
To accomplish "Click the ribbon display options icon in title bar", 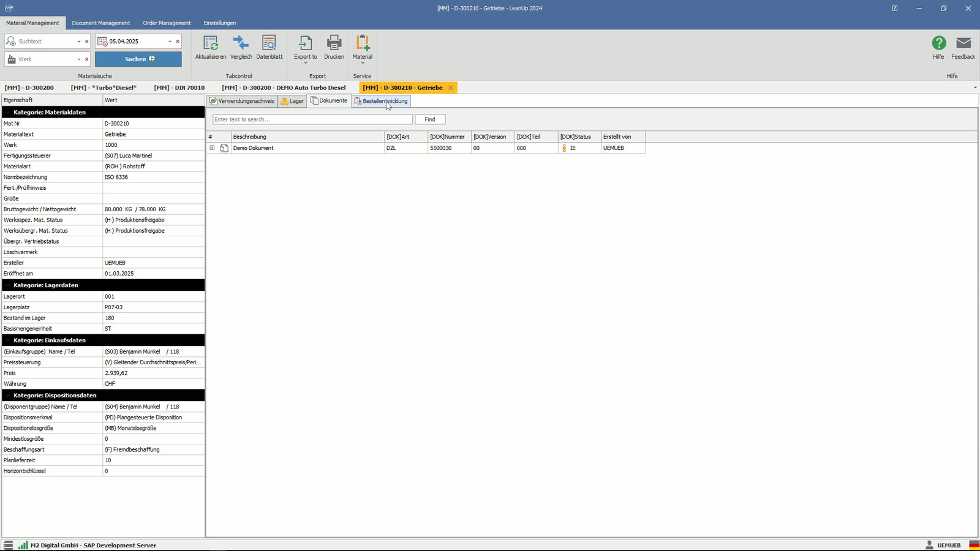I will (894, 8).
